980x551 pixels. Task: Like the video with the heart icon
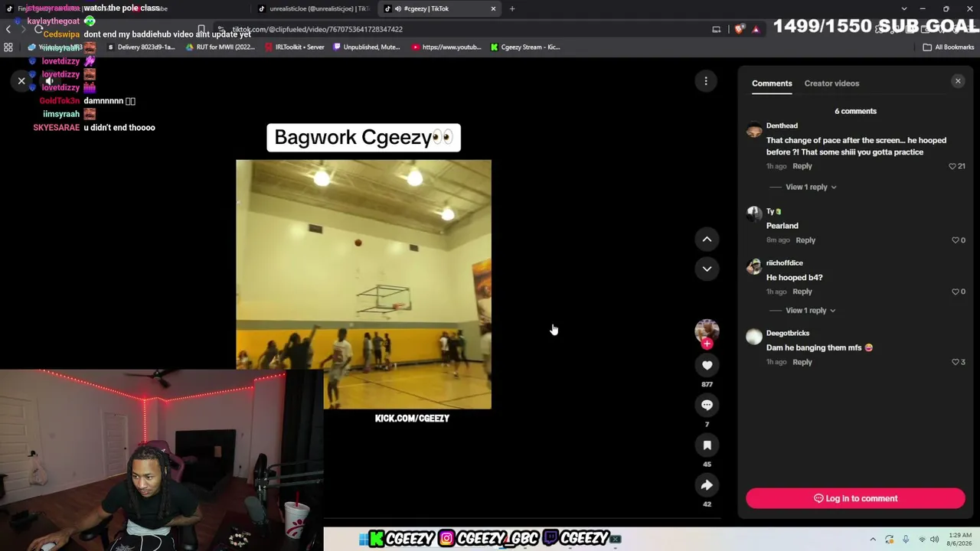coord(707,365)
